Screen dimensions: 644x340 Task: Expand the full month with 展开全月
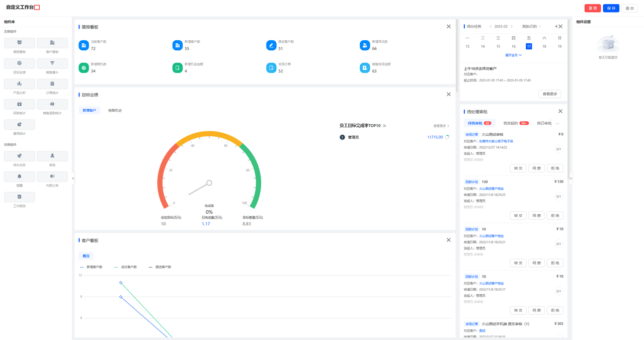pyautogui.click(x=513, y=55)
